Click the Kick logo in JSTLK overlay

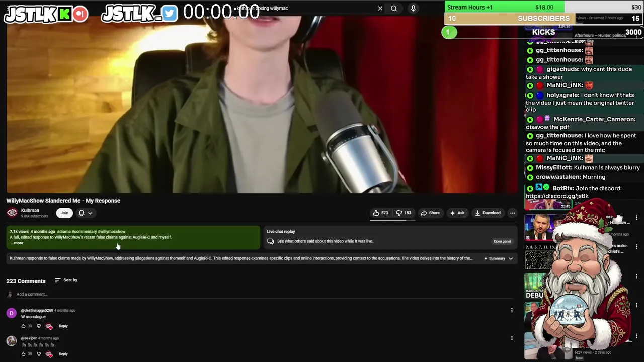(64, 14)
